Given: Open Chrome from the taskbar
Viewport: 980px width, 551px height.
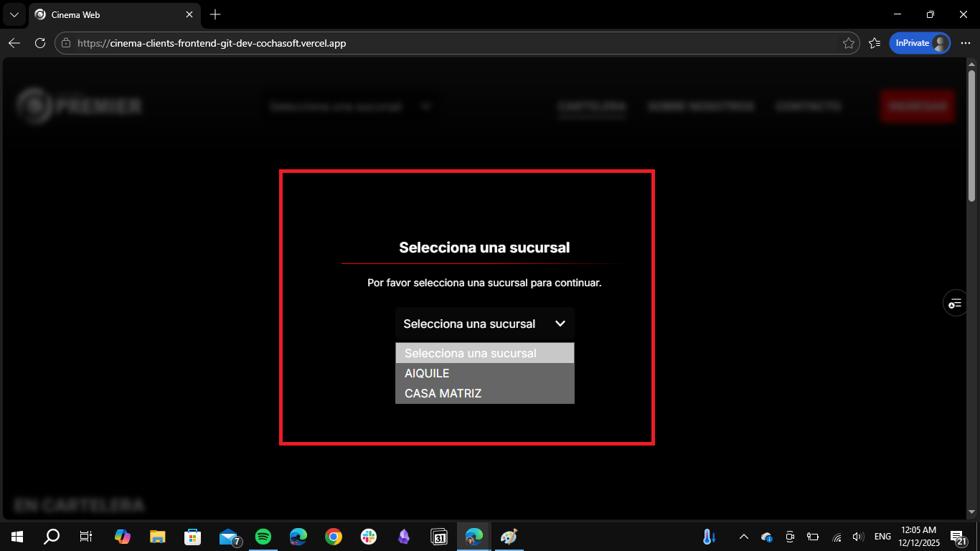Looking at the screenshot, I should point(333,536).
